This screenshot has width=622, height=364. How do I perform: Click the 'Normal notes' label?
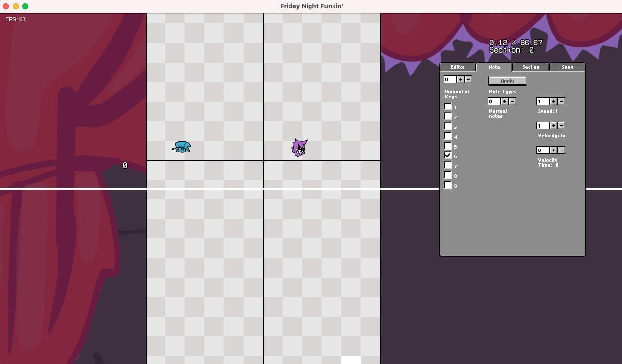498,113
